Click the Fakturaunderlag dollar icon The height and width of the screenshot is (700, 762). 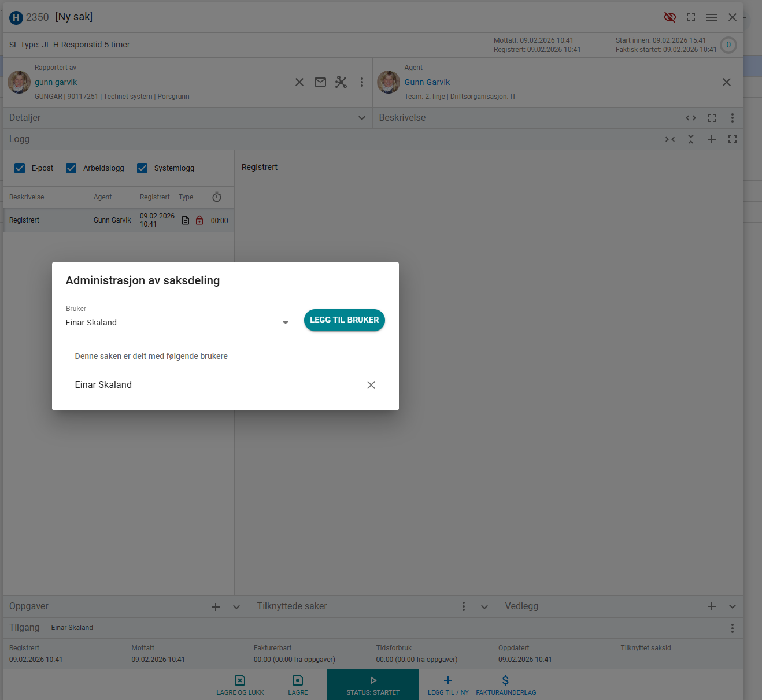(506, 680)
